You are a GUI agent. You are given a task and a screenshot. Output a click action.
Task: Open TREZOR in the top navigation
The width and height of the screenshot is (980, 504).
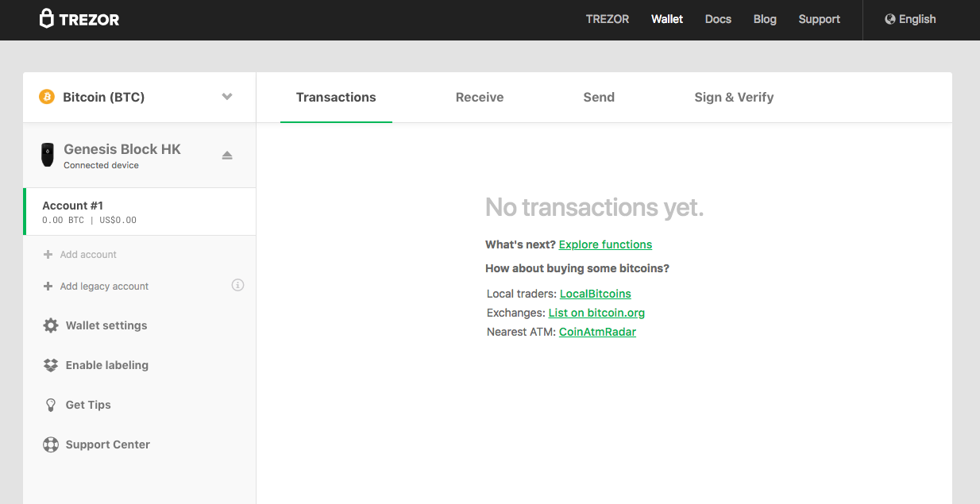tap(608, 19)
